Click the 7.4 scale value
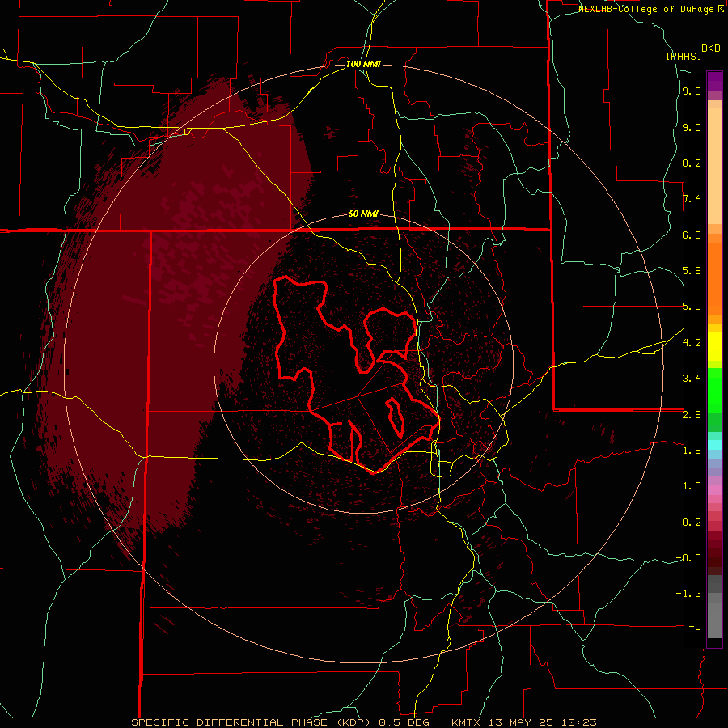Screen dimensions: 728x728 [692, 199]
